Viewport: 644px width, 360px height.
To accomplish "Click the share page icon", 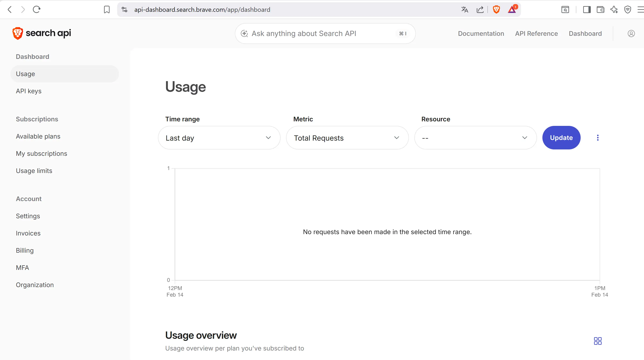I will coord(480,10).
